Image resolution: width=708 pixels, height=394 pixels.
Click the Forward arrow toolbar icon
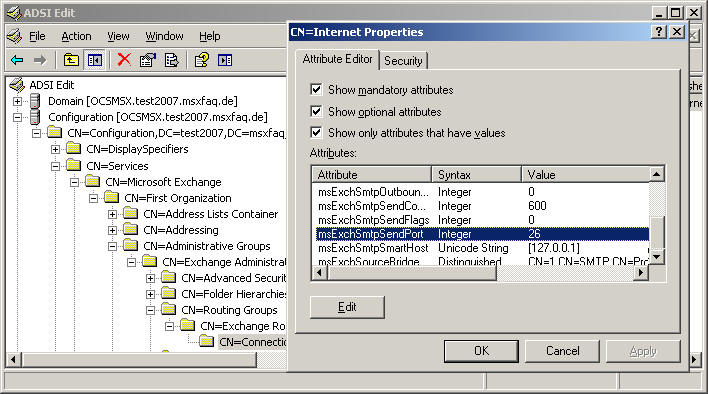[x=40, y=60]
